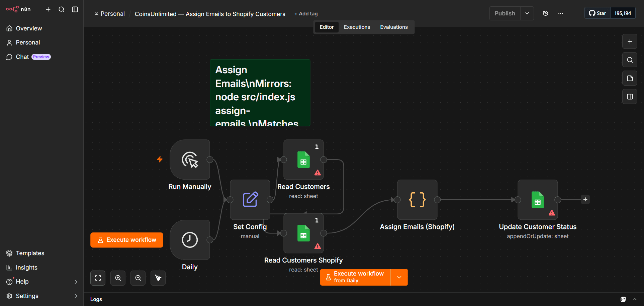
Task: Expand the Help menu
Action: (x=41, y=282)
